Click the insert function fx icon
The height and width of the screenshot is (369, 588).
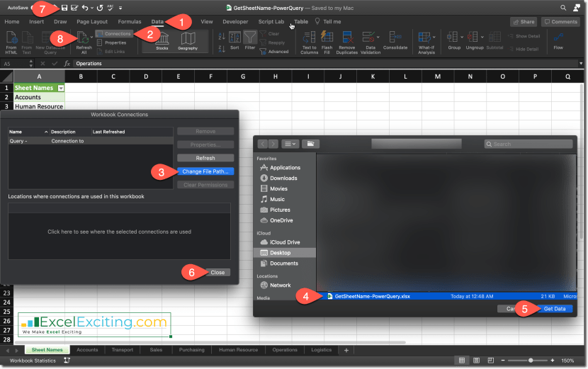[67, 63]
